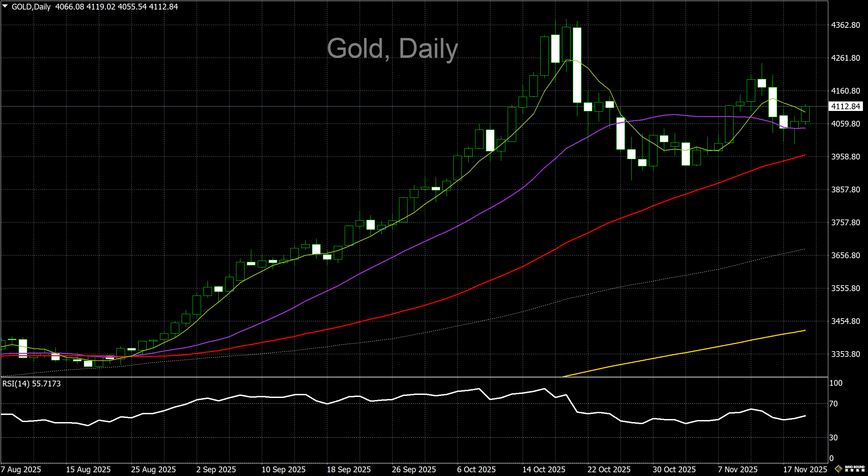Click the highlighted 4112.84 current price tag

click(845, 107)
